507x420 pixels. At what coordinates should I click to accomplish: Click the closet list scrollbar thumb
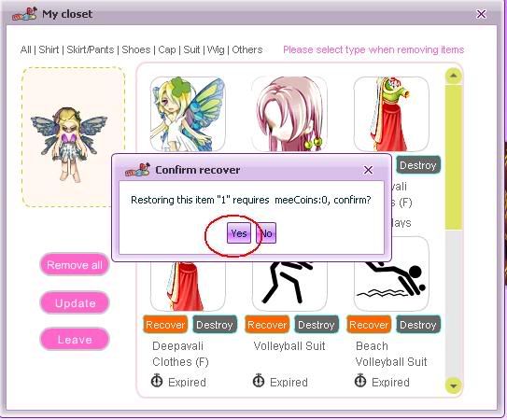tap(454, 157)
